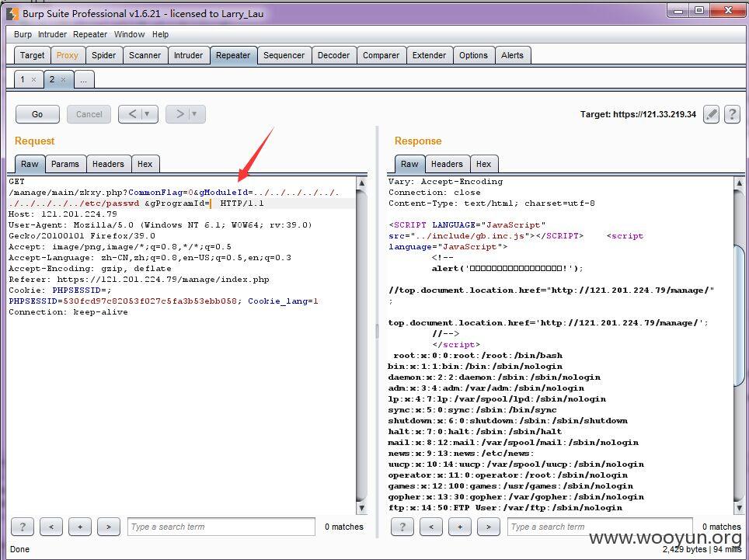This screenshot has width=749, height=560.
Task: Click response search add plus button
Action: [x=459, y=527]
